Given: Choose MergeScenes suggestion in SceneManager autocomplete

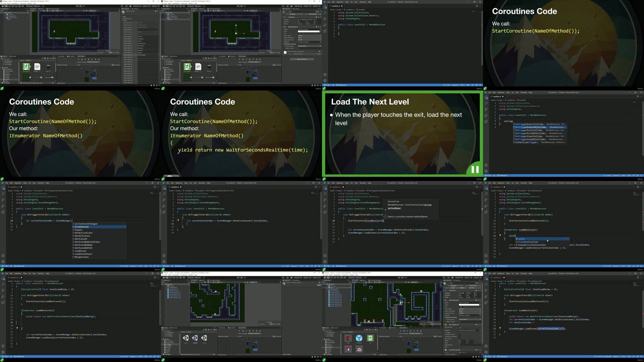Looking at the screenshot, I should point(99,257).
